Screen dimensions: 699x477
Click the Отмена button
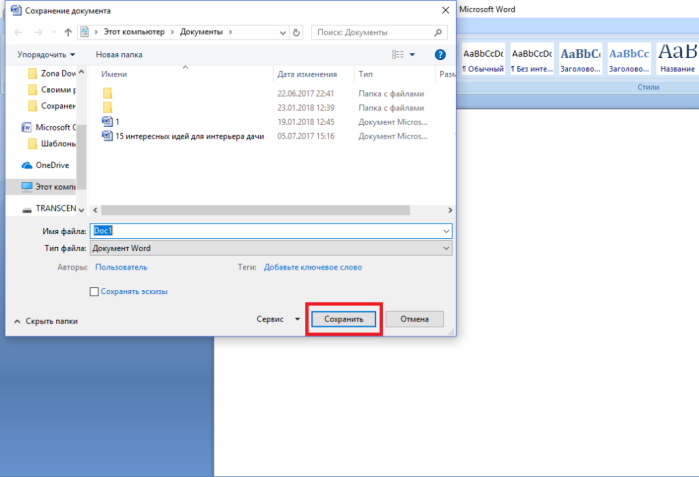coord(415,319)
